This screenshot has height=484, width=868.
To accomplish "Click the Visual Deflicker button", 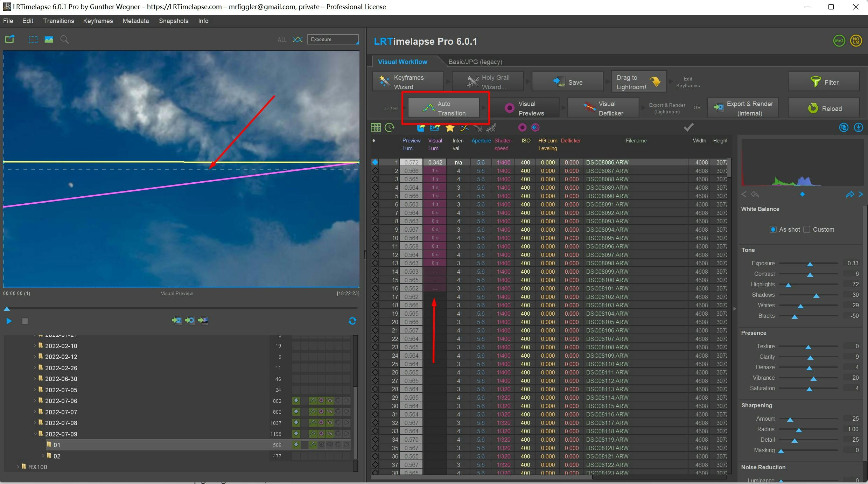I will pyautogui.click(x=603, y=108).
